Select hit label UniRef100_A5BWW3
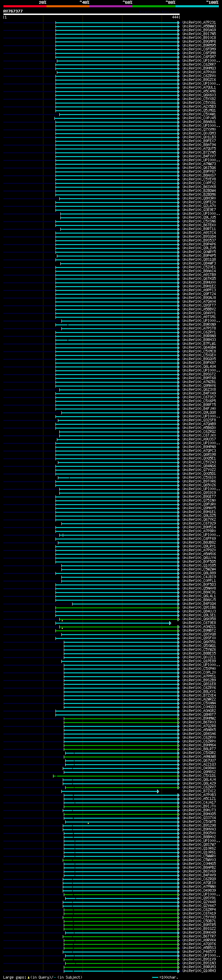The width and height of the screenshot is (222, 980). [199, 26]
